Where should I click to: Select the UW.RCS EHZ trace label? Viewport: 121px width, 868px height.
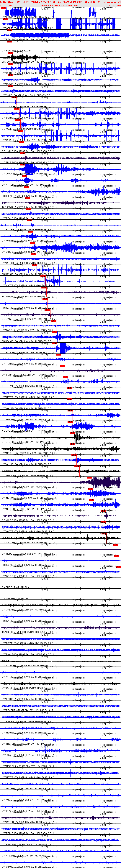tap(27, 352)
